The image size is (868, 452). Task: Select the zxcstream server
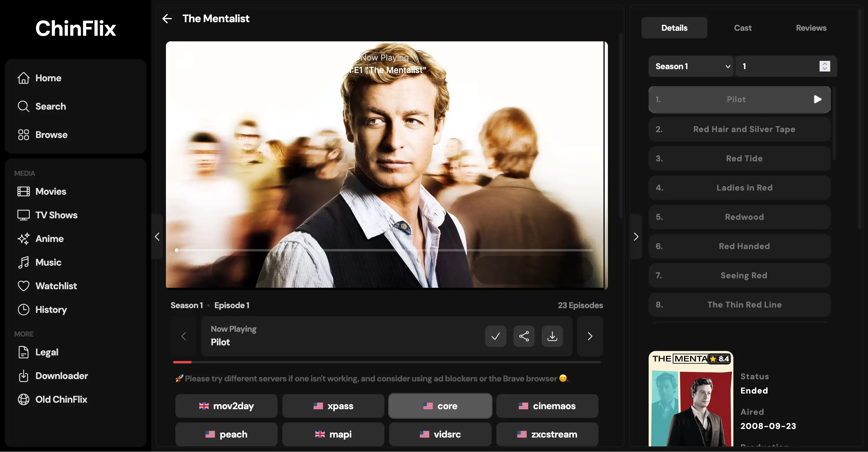(547, 434)
